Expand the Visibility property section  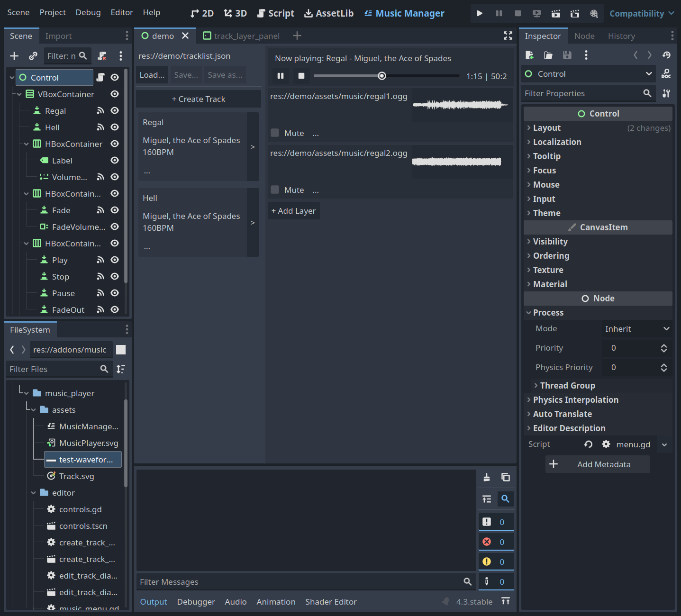tap(598, 242)
